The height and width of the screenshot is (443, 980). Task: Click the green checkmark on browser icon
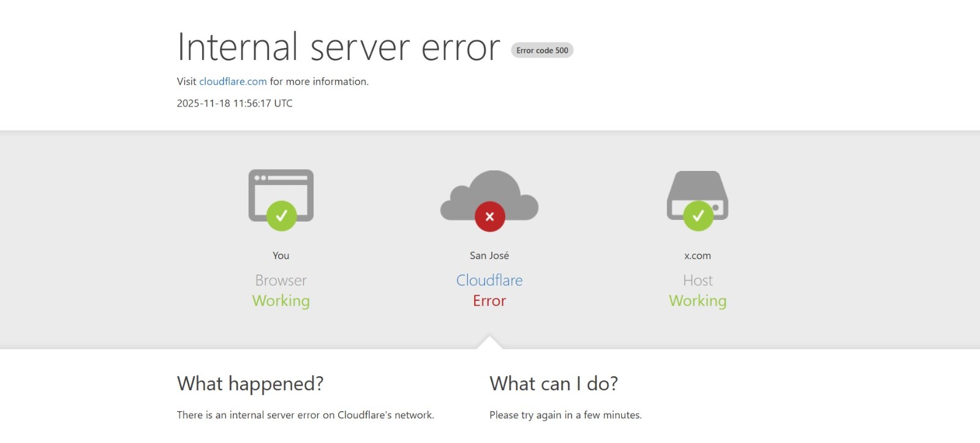(x=281, y=216)
